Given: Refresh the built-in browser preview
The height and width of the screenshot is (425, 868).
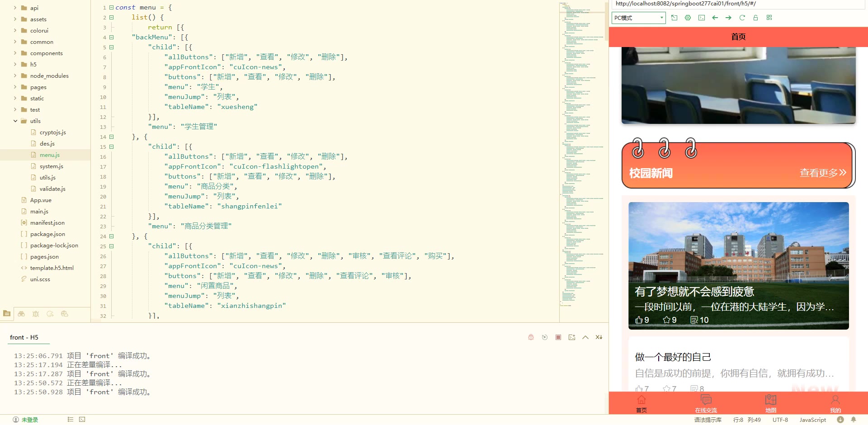Looking at the screenshot, I should (x=742, y=18).
